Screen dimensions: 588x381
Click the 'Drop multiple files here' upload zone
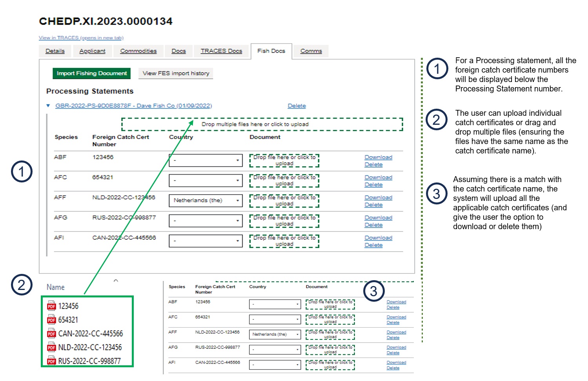262,124
